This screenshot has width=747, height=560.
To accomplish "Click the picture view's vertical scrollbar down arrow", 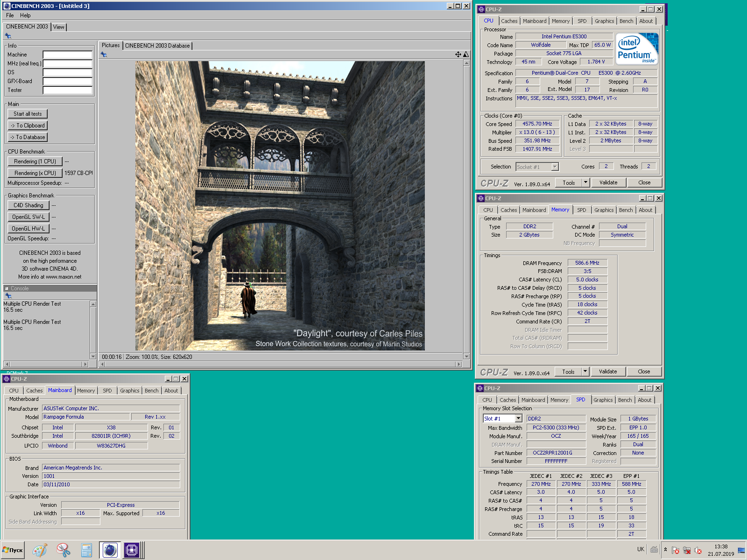I will pos(466,356).
